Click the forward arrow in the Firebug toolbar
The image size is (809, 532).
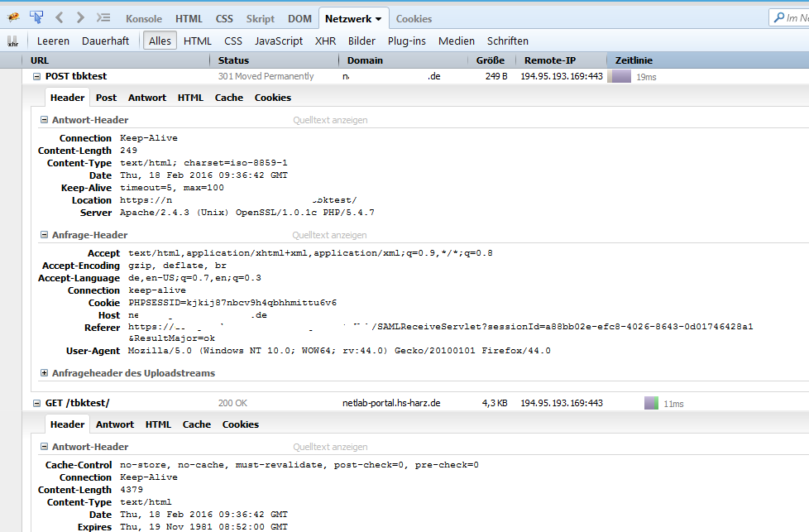80,17
